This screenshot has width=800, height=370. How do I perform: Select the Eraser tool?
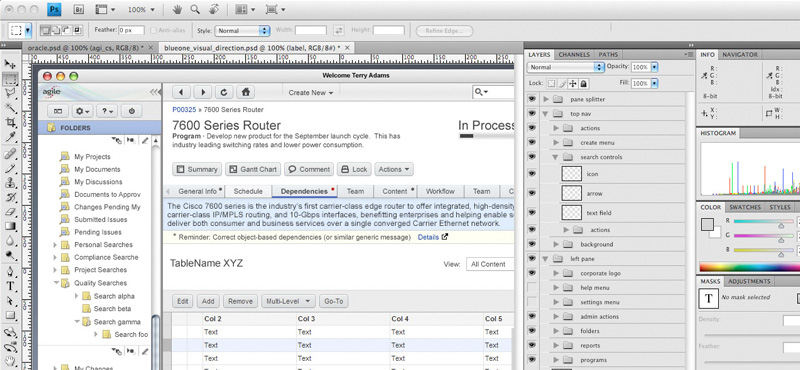tap(10, 212)
